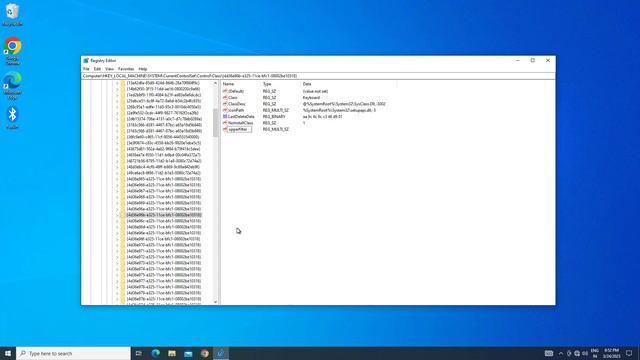Open the Help menu

[142, 69]
